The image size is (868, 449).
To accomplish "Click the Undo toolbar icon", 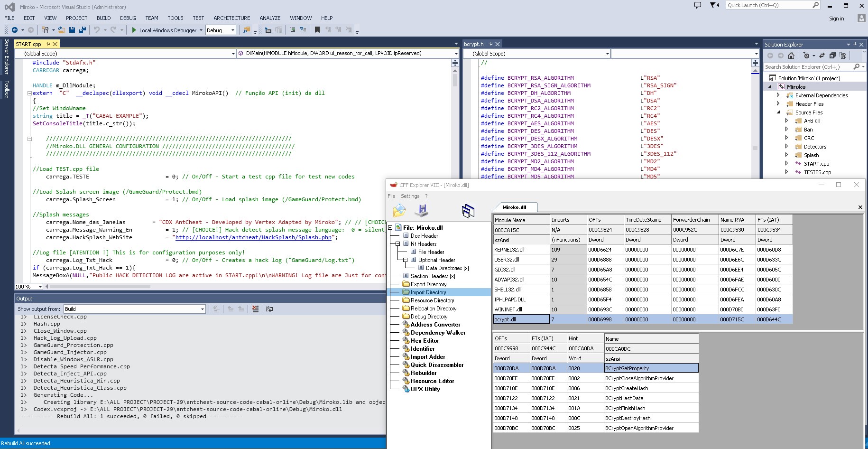I will coord(97,30).
